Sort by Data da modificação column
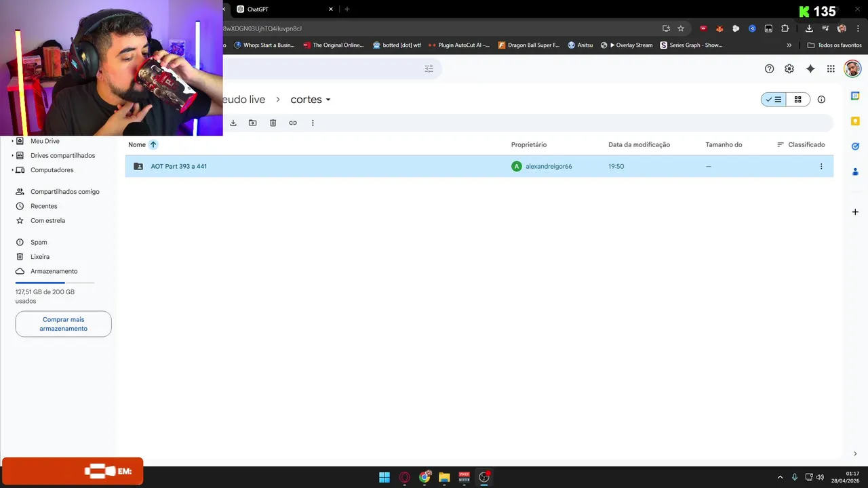 coord(639,144)
